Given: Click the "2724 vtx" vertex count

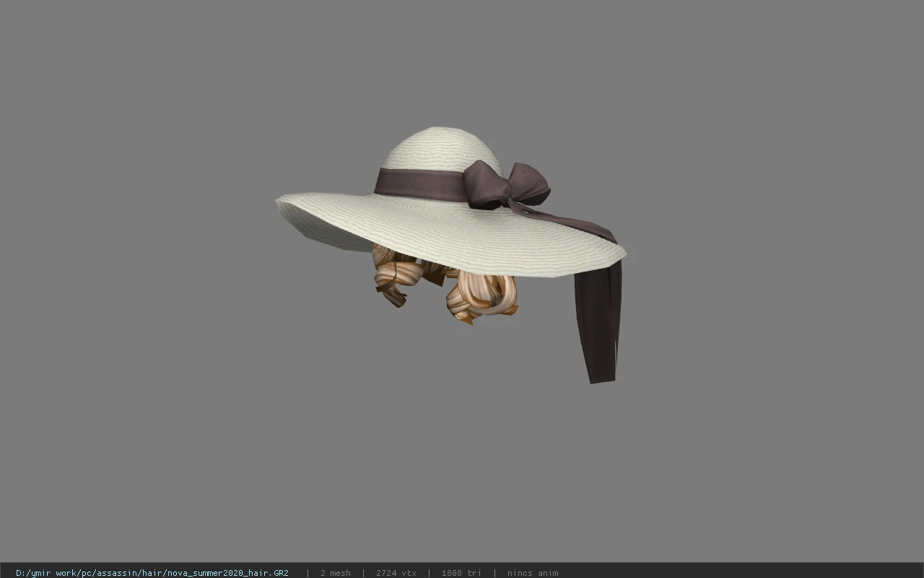Looking at the screenshot, I should [396, 573].
